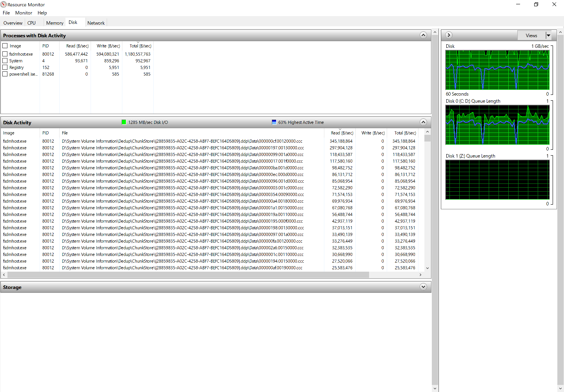564x392 pixels.
Task: Click the Disk Activity list scroll-up arrow
Action: (x=428, y=132)
